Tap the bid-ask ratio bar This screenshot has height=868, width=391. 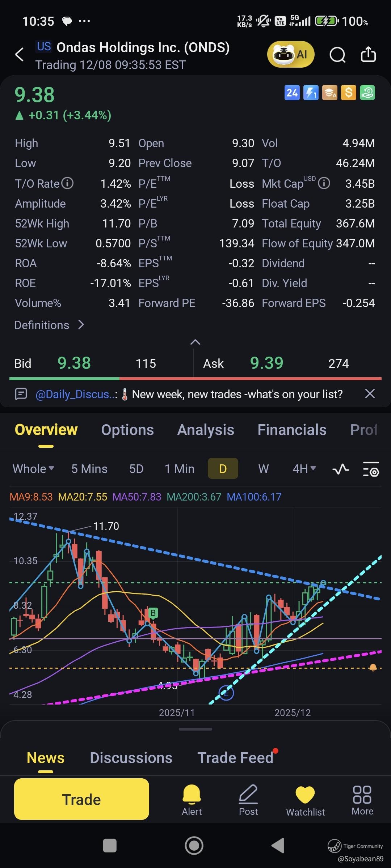(195, 379)
